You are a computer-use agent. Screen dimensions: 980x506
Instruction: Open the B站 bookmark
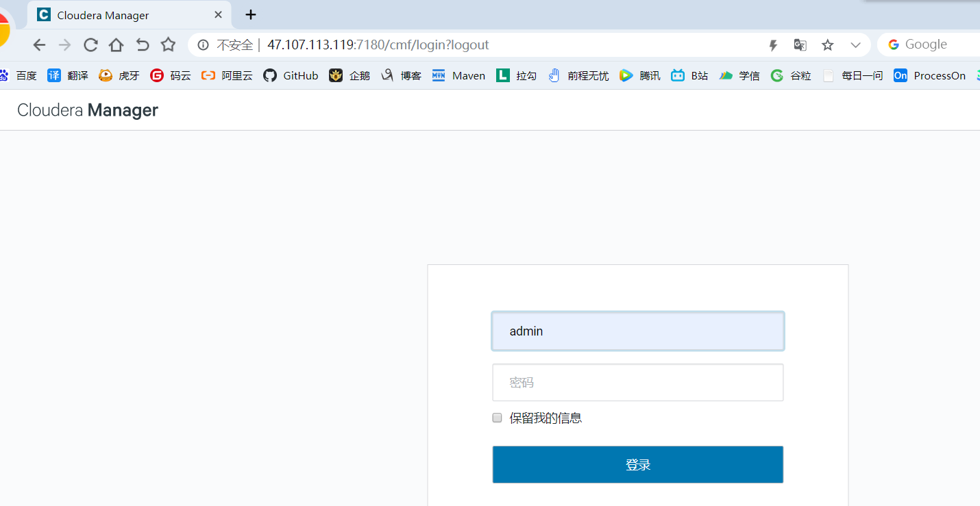689,76
